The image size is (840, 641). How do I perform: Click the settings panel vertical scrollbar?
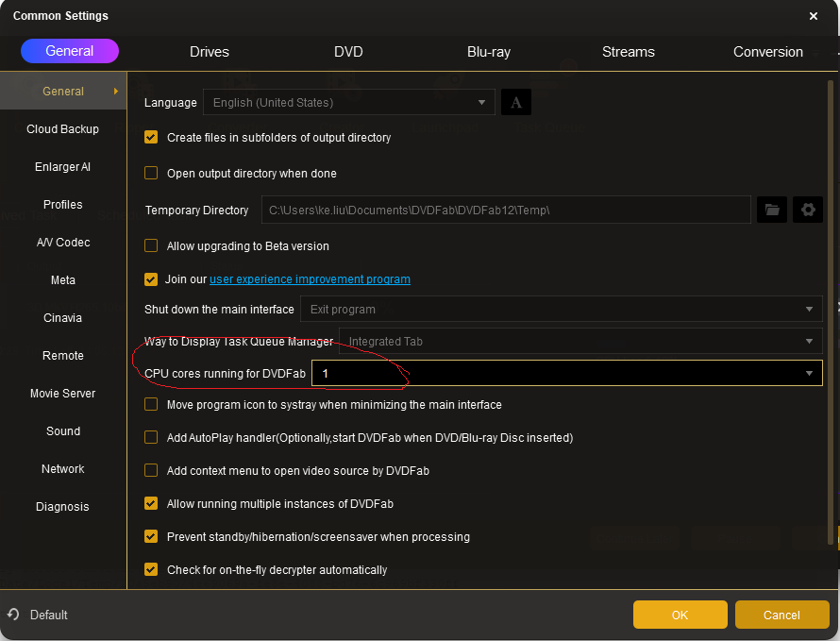click(x=831, y=311)
